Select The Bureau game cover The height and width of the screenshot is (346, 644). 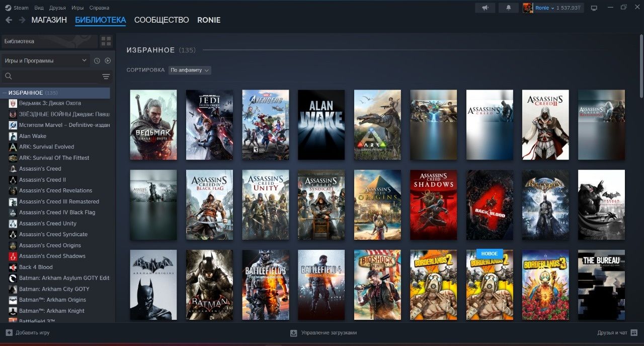click(x=602, y=285)
